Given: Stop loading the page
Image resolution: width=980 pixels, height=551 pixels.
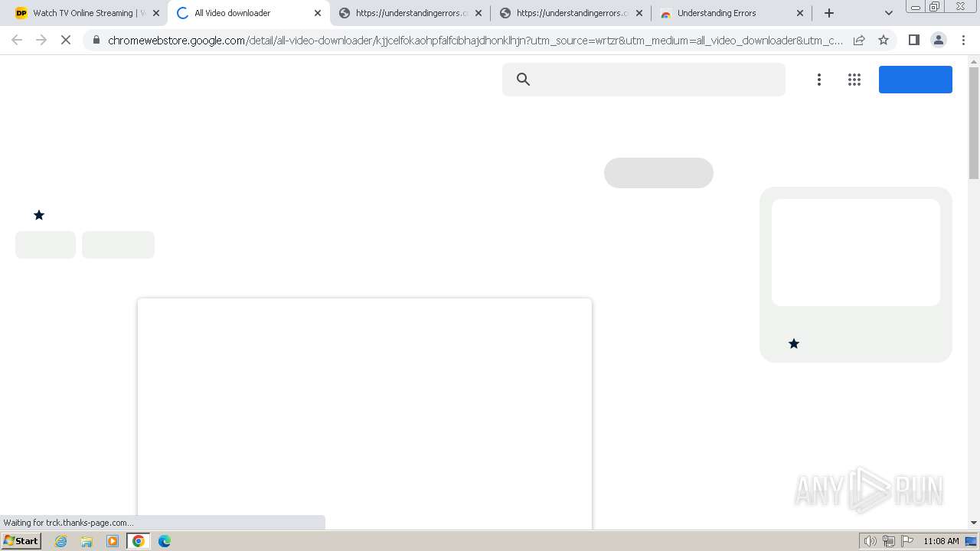Looking at the screenshot, I should click(x=66, y=40).
